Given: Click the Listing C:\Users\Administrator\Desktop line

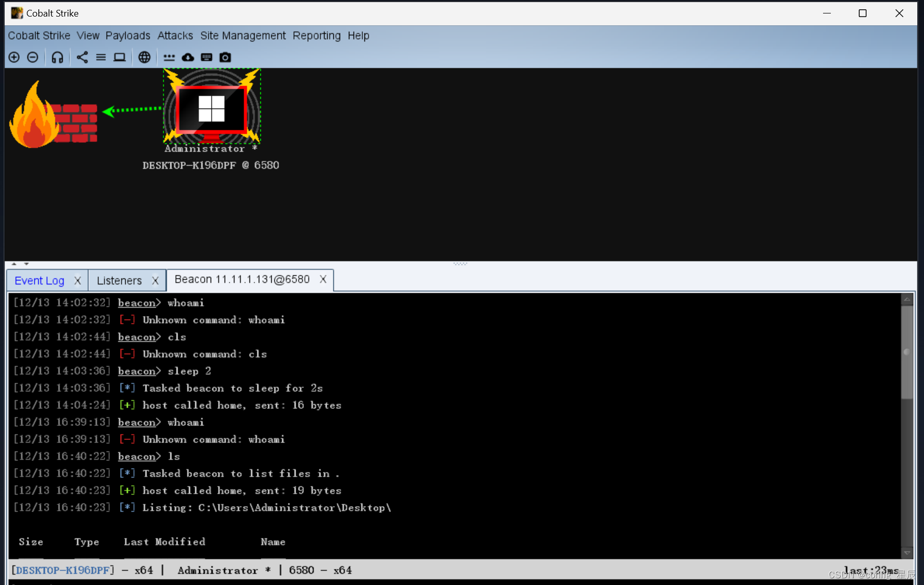Looking at the screenshot, I should (x=202, y=507).
